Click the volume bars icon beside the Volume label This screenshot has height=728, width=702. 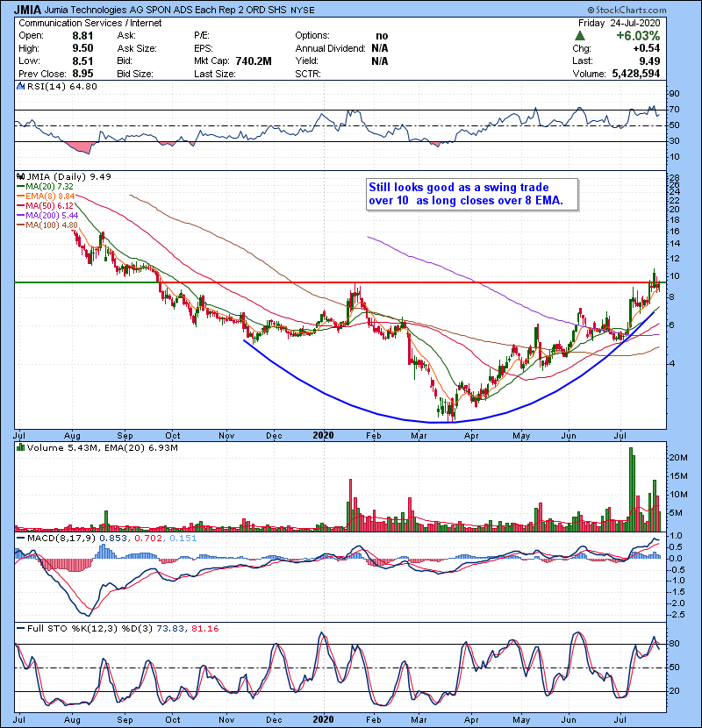20,447
